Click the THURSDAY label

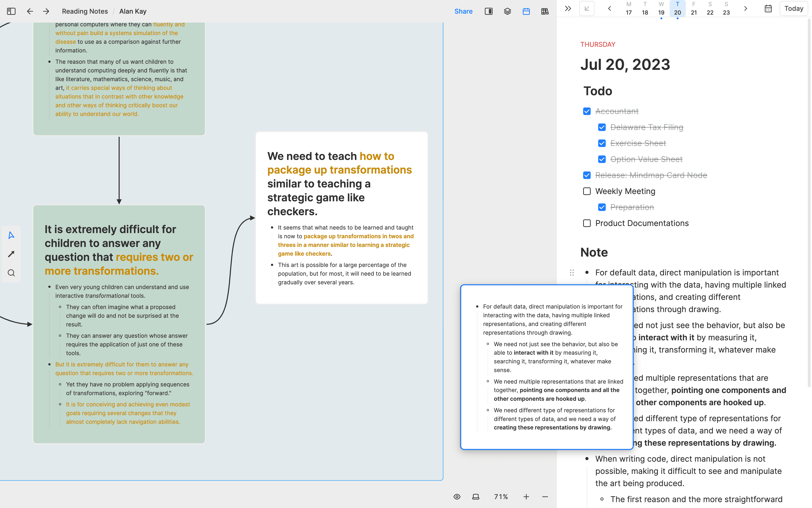coord(597,44)
